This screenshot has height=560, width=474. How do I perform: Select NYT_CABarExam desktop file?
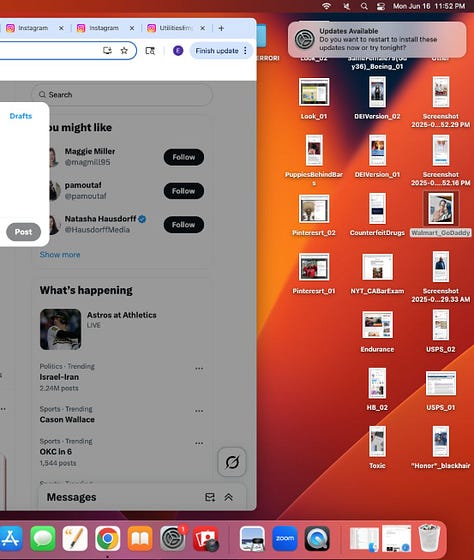click(377, 273)
